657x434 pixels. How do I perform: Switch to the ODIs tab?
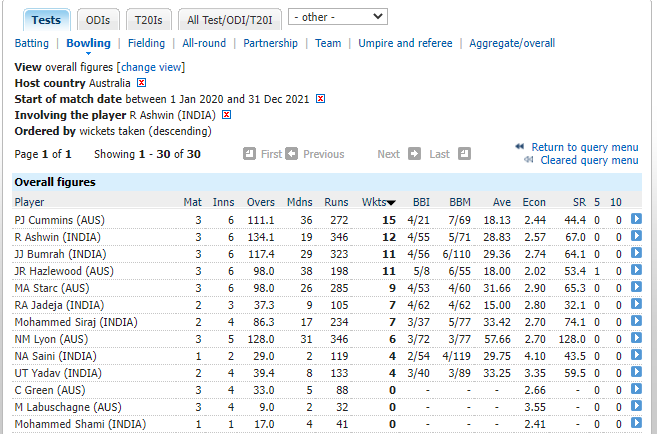[98, 20]
